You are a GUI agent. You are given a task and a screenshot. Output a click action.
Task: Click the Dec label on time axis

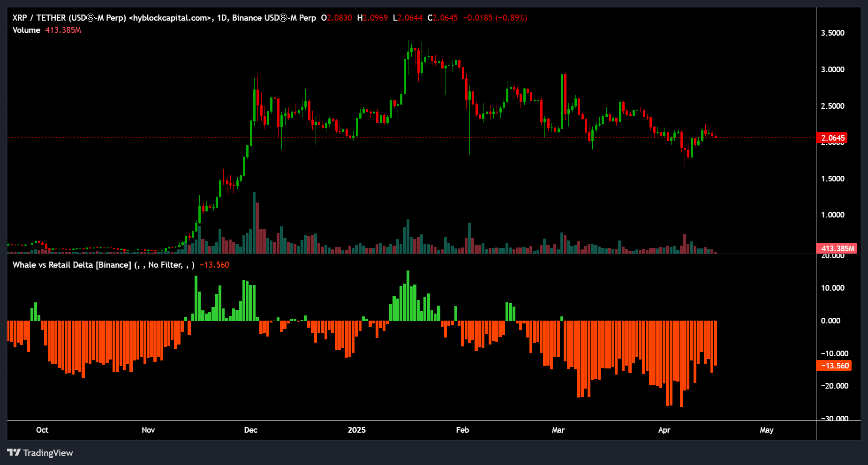point(251,430)
